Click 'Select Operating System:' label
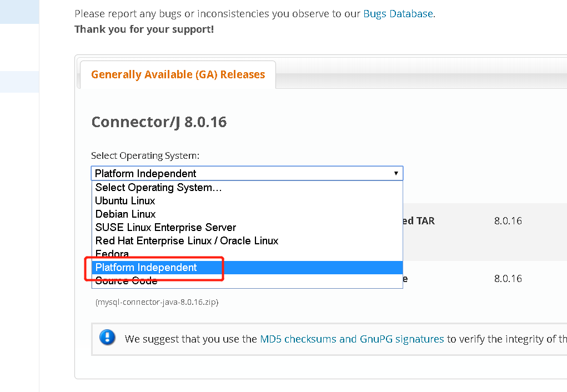 145,156
